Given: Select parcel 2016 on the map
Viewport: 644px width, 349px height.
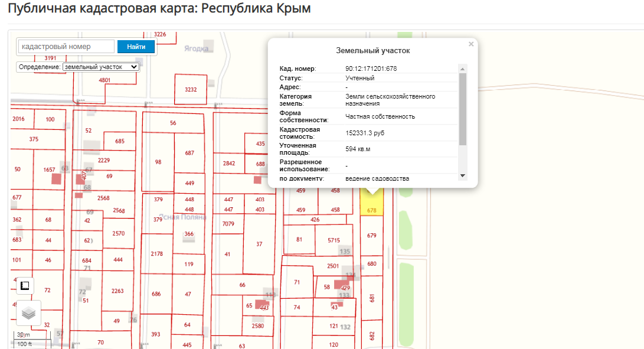Looking at the screenshot, I should (x=18, y=119).
